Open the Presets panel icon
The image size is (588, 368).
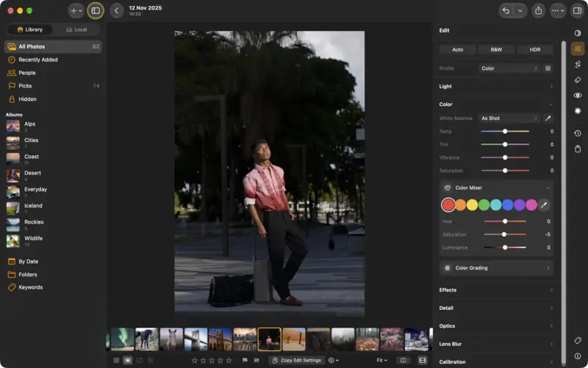(x=578, y=33)
